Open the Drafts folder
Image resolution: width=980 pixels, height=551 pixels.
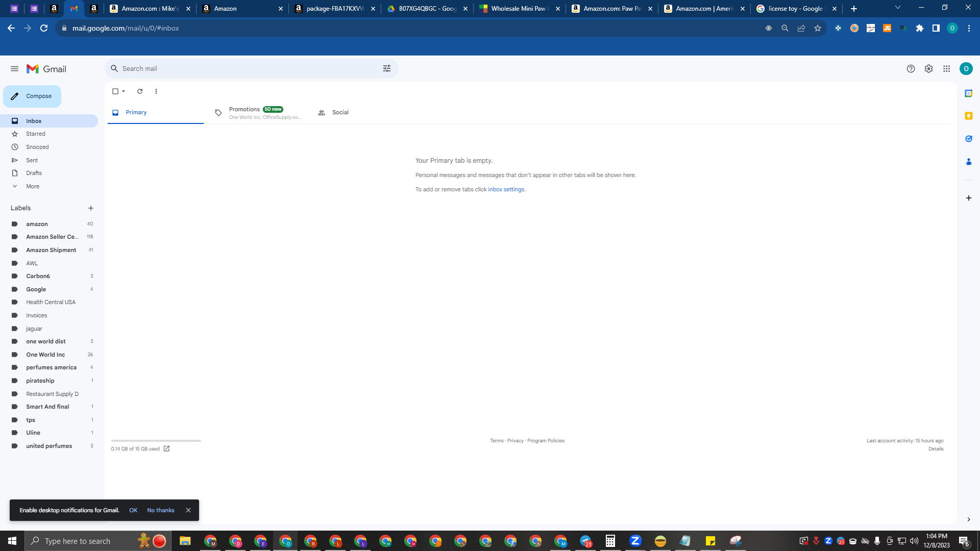[49, 173]
